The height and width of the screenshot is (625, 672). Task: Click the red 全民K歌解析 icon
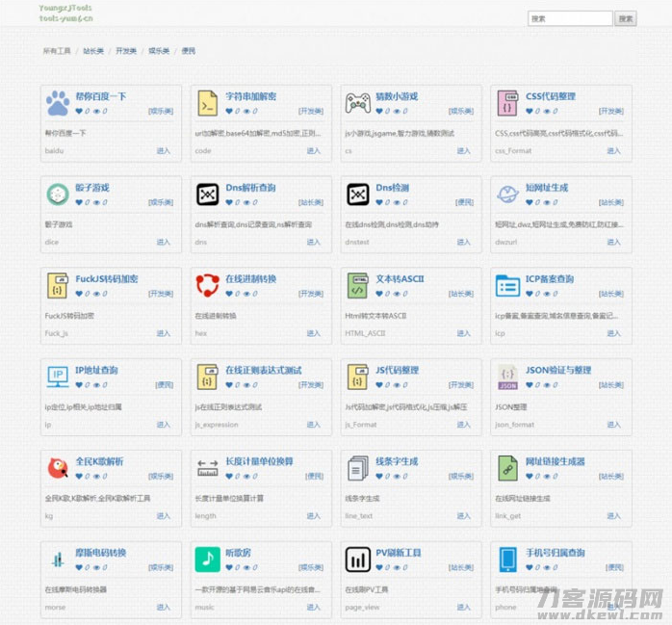coord(57,467)
